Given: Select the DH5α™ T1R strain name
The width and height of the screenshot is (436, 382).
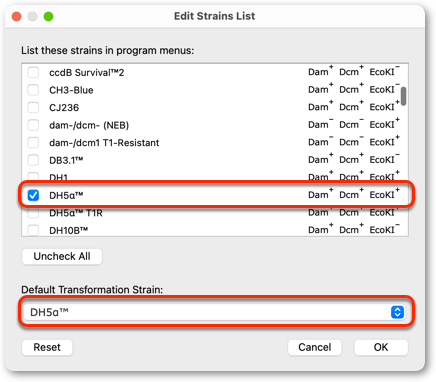Looking at the screenshot, I should [x=76, y=213].
